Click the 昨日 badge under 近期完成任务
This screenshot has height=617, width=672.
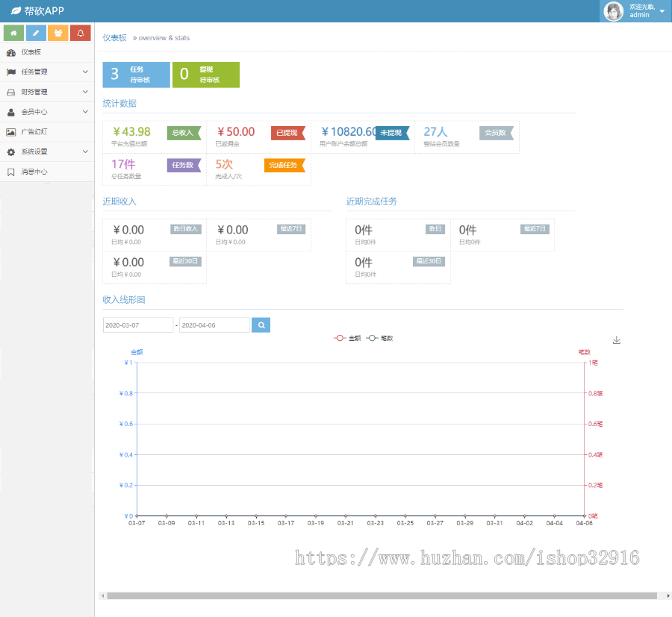(435, 229)
